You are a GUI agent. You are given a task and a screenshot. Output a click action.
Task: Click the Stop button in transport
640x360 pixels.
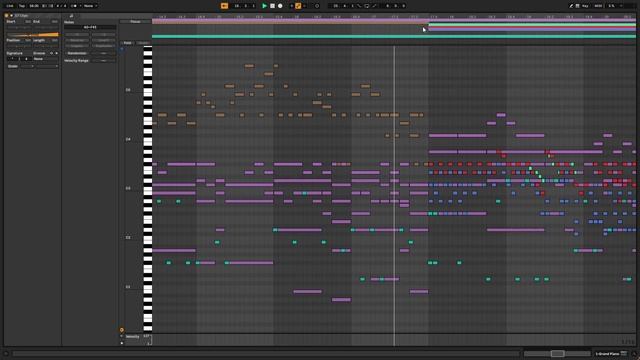pyautogui.click(x=272, y=6)
